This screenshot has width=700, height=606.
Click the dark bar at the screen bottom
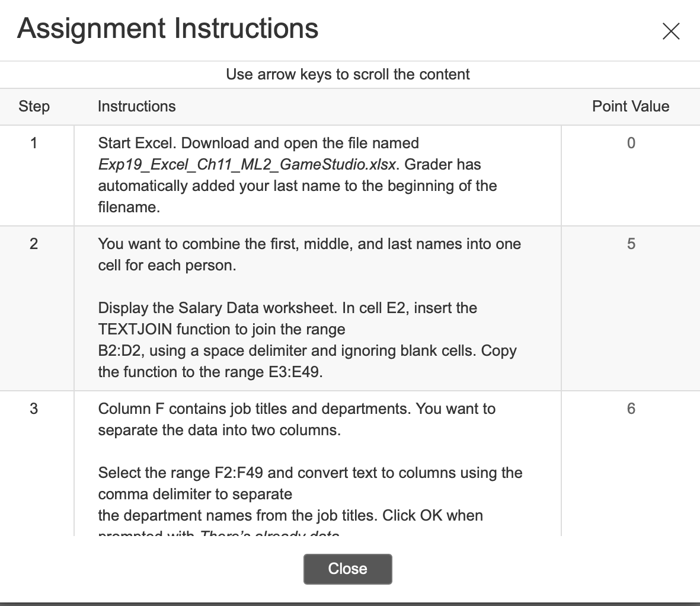350,603
